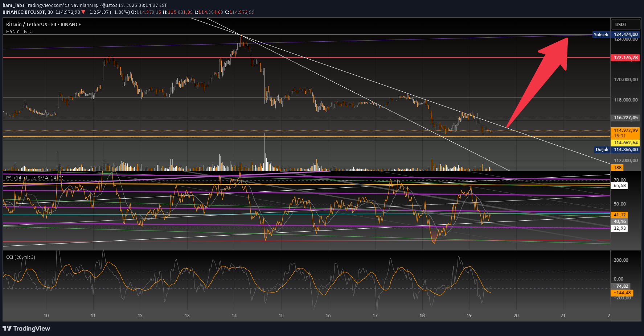Viewport: 644px width, 336px height.
Task: Click date 15 on the time axis
Action: click(x=281, y=316)
